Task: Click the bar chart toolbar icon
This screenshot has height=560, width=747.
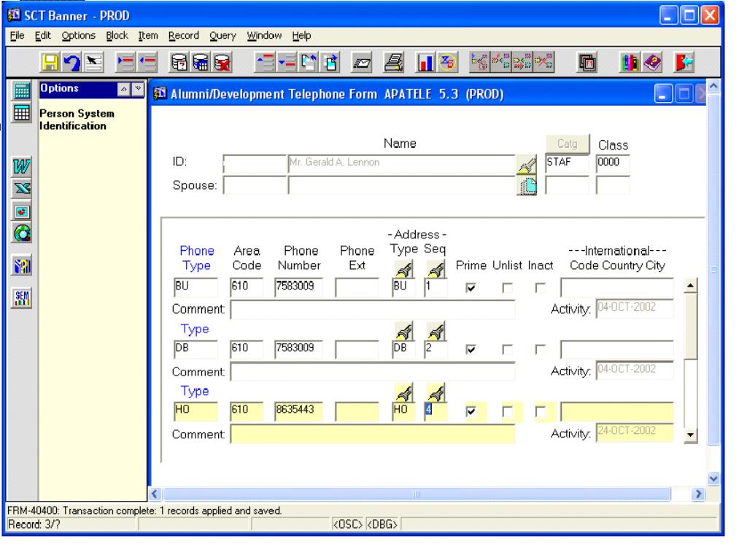Action: pyautogui.click(x=425, y=63)
